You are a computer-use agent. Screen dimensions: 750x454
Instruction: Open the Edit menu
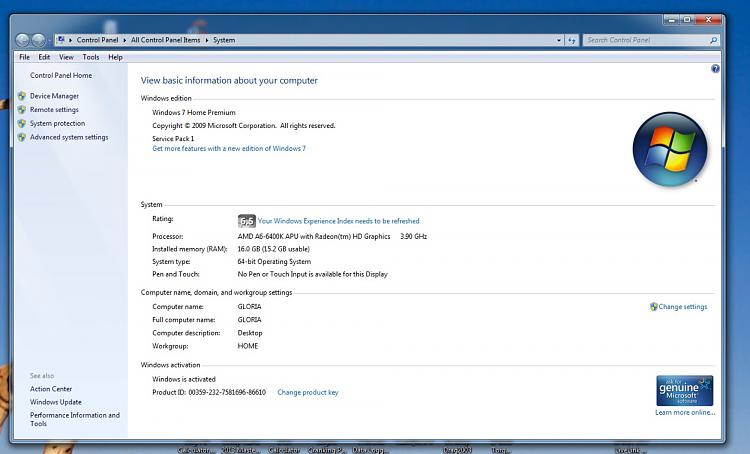44,57
